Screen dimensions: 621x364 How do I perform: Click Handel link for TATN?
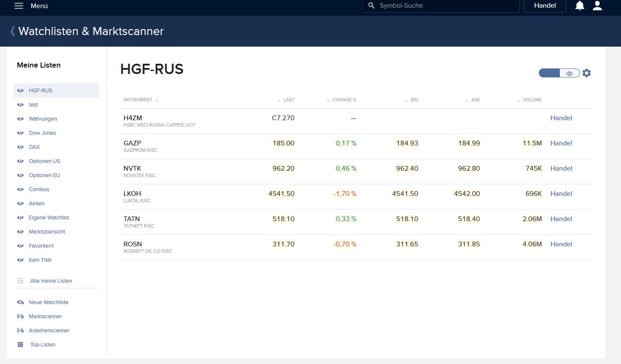click(x=561, y=219)
